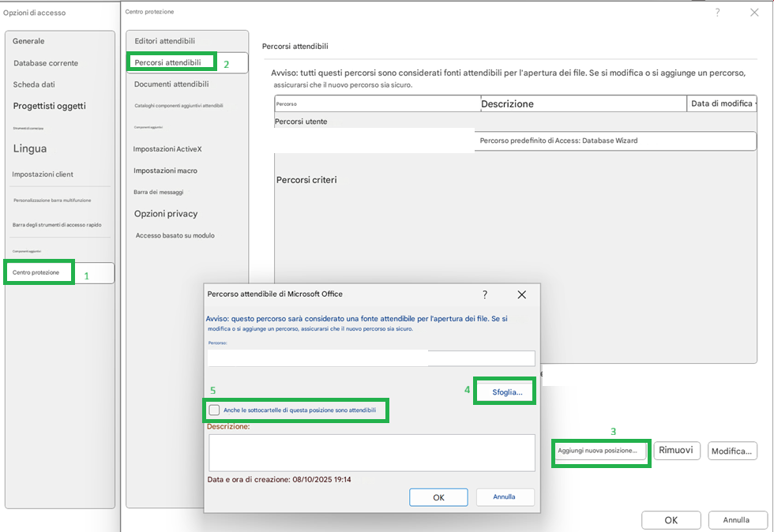
Task: Go to Impostazioni macro
Action: [x=165, y=170]
